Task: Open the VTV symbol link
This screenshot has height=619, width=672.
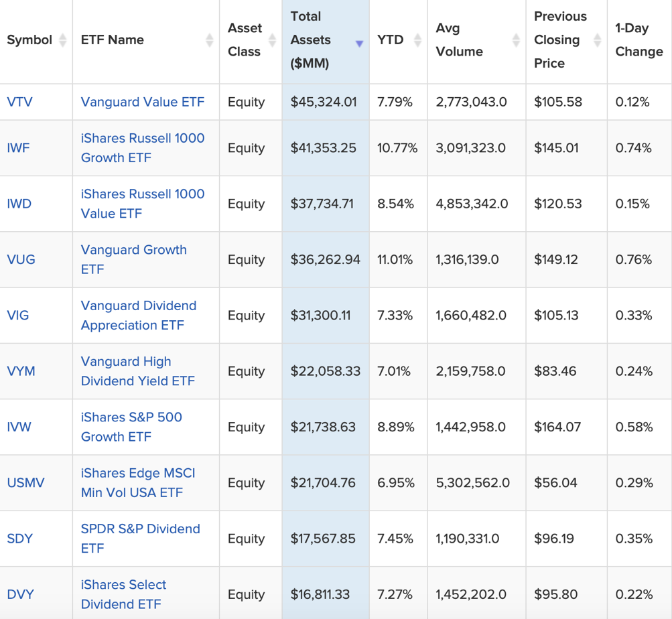Action: 19,102
